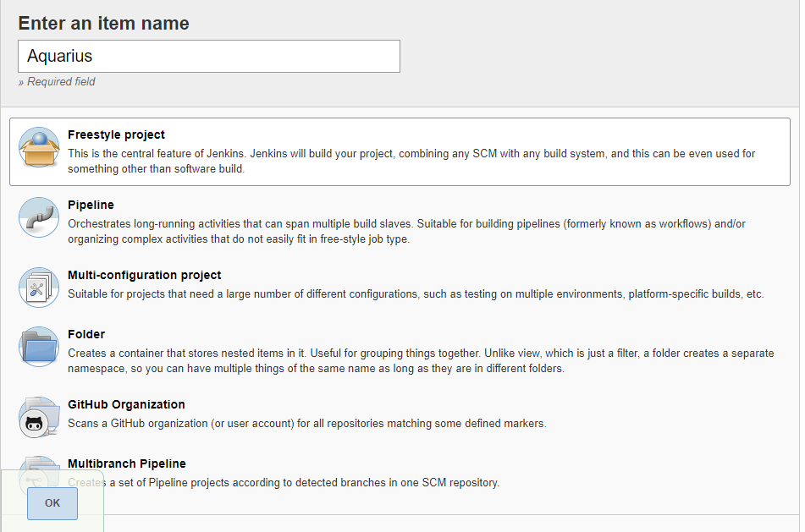This screenshot has width=805, height=532.
Task: Click the Pipeline pipe icon
Action: click(40, 217)
